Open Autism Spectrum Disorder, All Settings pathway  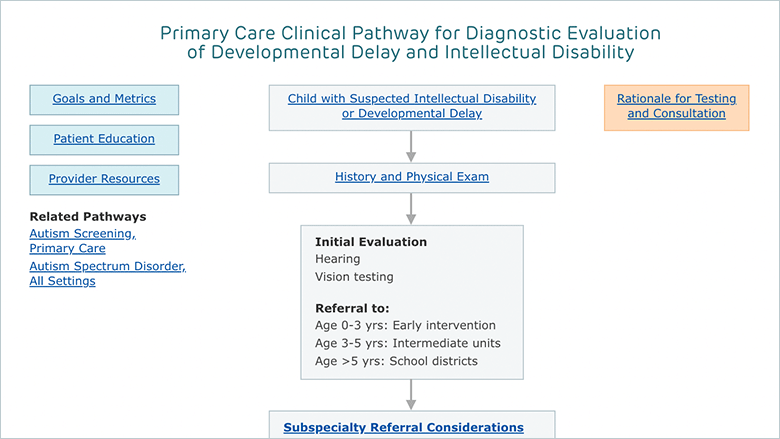(107, 273)
